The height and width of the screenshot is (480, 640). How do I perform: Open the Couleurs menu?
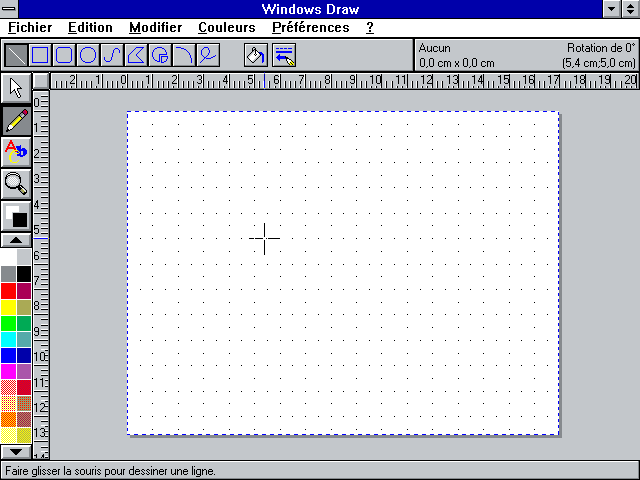[x=227, y=28]
